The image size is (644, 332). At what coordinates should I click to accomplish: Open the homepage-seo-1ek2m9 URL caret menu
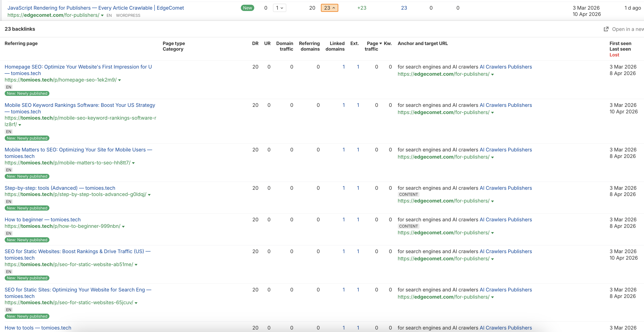click(119, 80)
